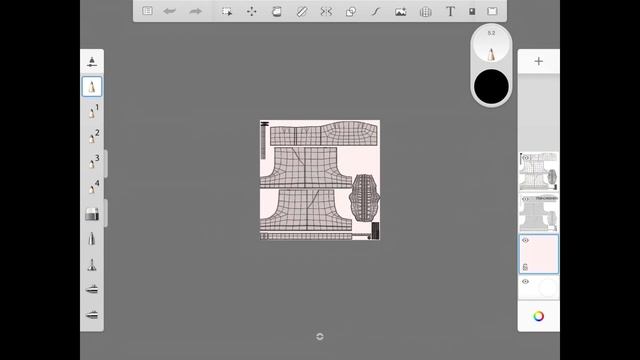Select the bottom airbrush tool
This screenshot has height=360, width=640.
point(92,315)
